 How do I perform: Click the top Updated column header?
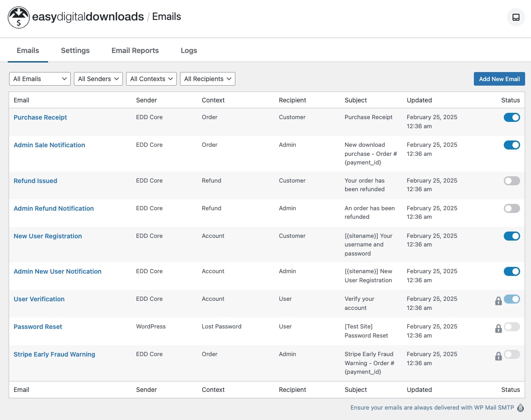pos(419,100)
